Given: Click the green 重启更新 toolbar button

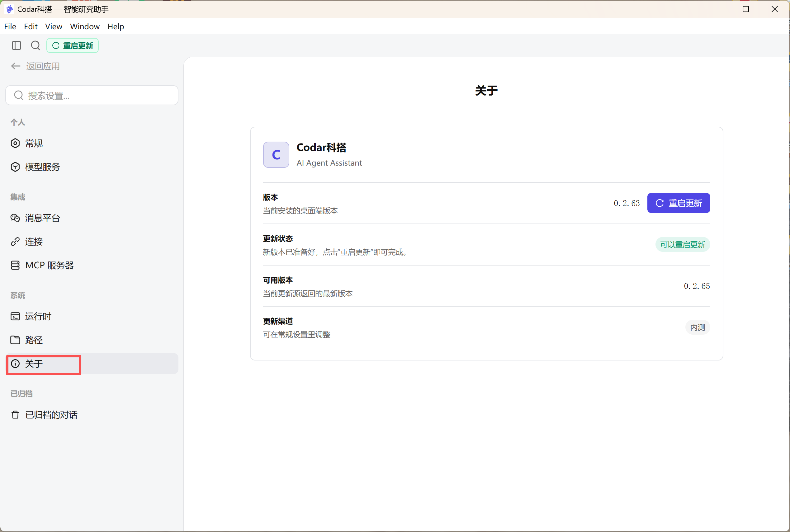Looking at the screenshot, I should (x=73, y=45).
